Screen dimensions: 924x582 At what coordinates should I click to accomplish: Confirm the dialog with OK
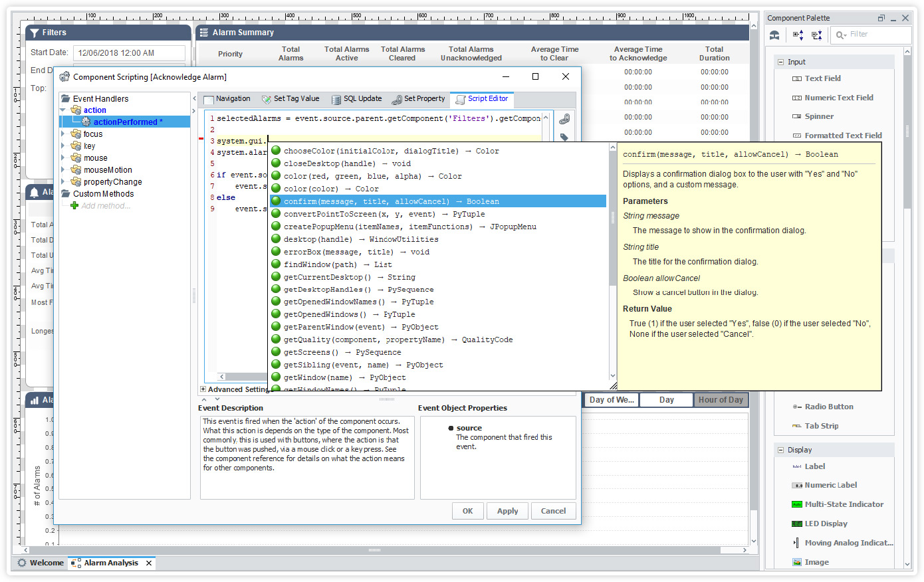(x=467, y=511)
